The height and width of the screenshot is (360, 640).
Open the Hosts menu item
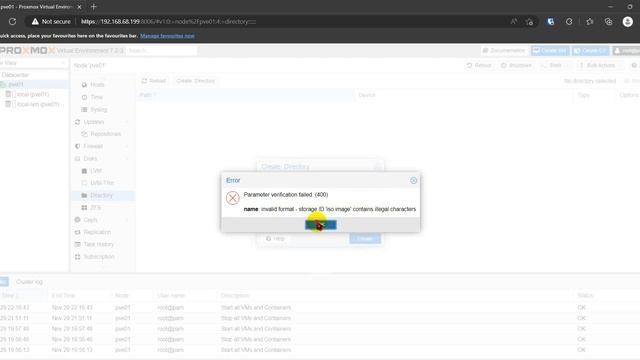click(97, 85)
